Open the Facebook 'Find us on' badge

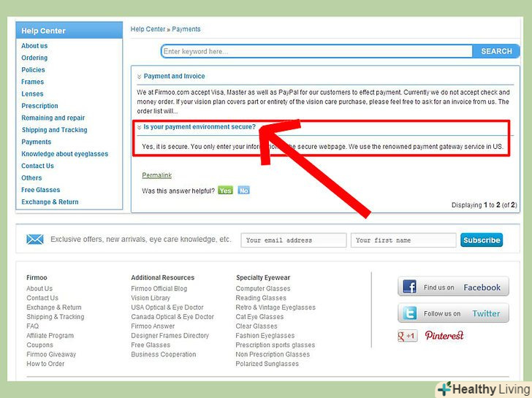(453, 287)
